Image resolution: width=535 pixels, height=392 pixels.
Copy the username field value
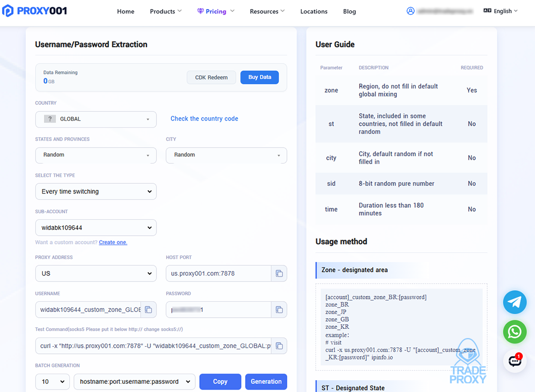pyautogui.click(x=148, y=310)
